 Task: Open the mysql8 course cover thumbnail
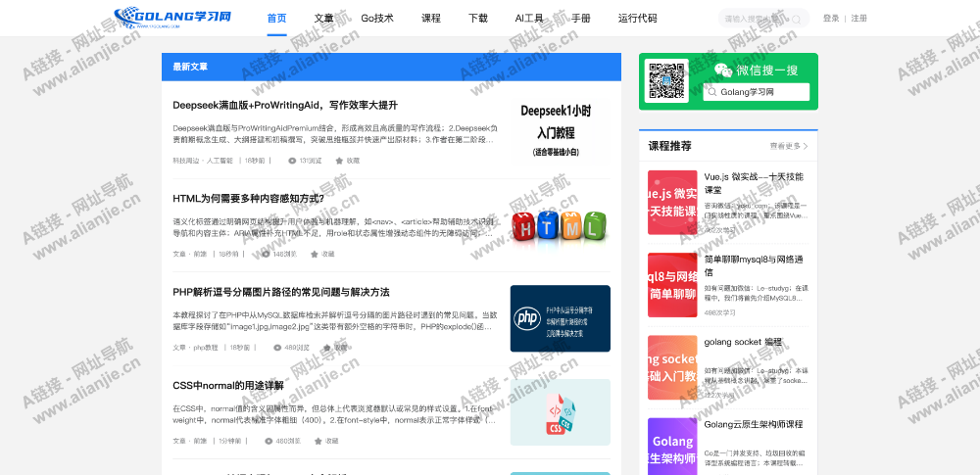point(672,285)
